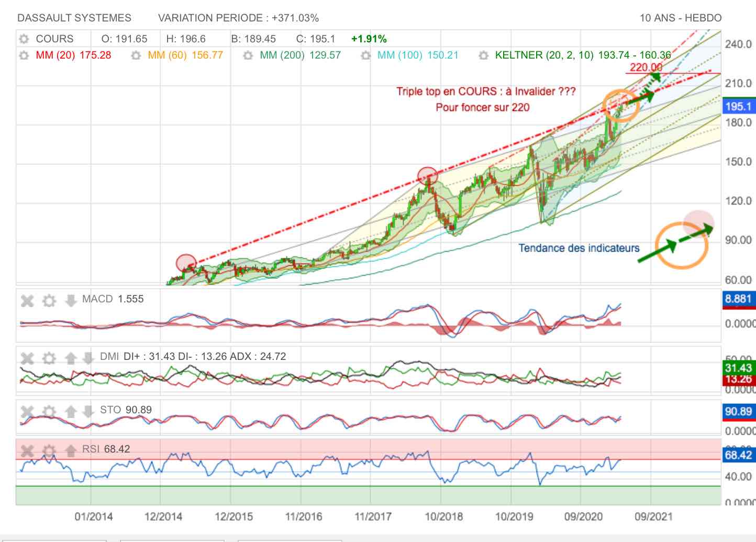
Task: Click the 01/2014 date axis label
Action: 94,517
